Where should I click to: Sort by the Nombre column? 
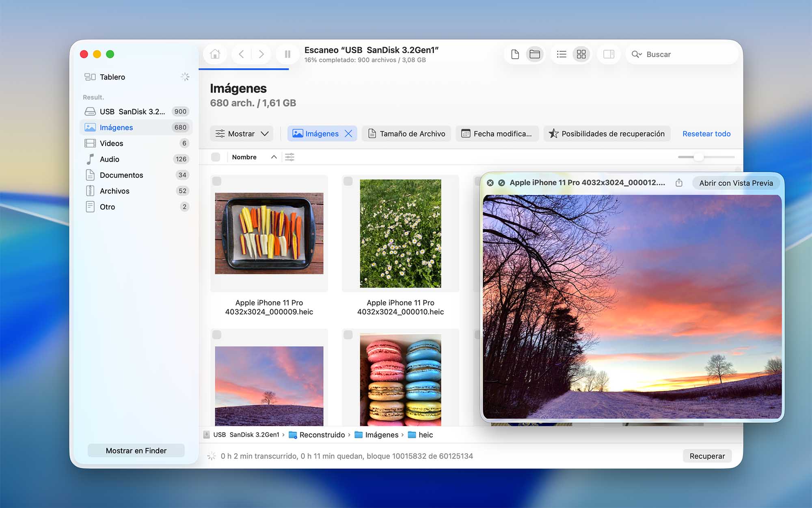[244, 157]
